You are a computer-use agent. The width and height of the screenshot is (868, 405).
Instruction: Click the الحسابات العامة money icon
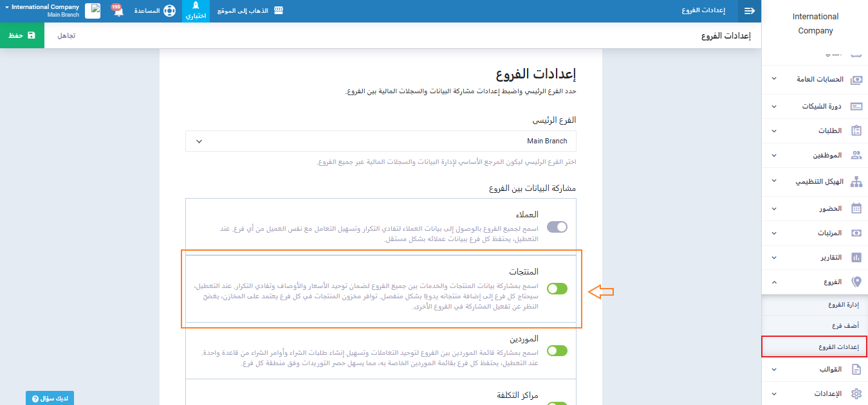pyautogui.click(x=856, y=80)
